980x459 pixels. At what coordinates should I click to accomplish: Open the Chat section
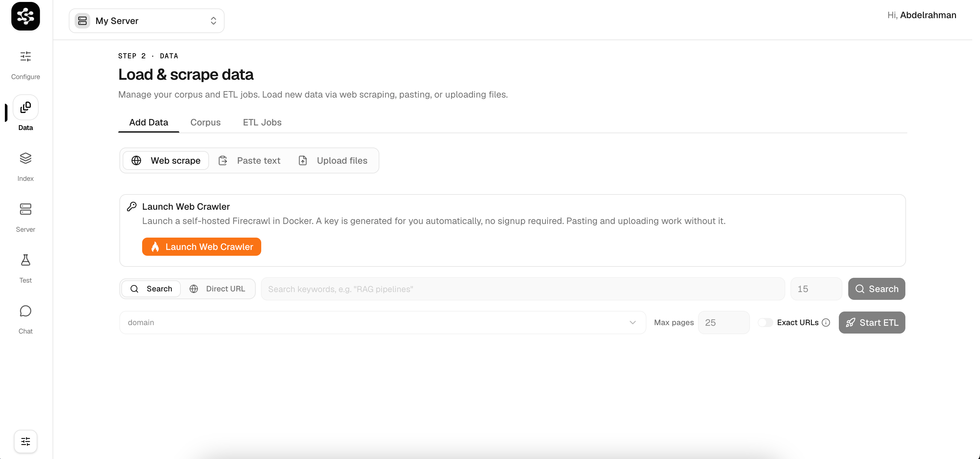[26, 320]
